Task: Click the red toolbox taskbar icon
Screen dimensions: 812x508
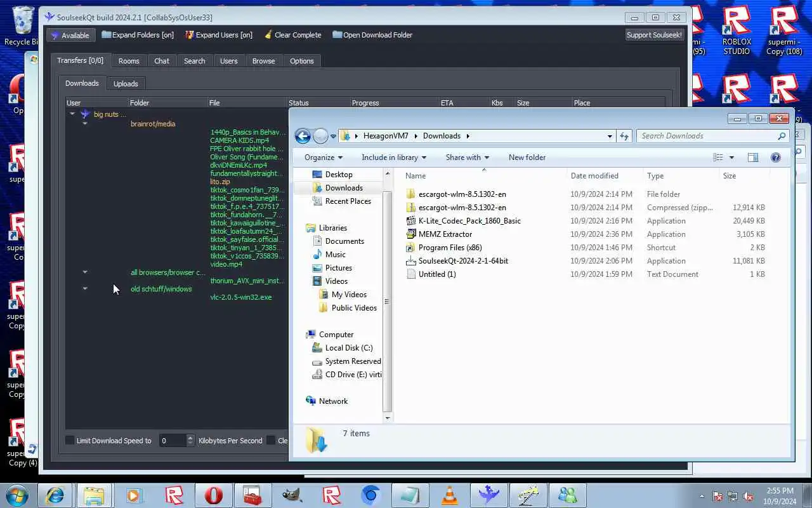Action: [x=252, y=495]
